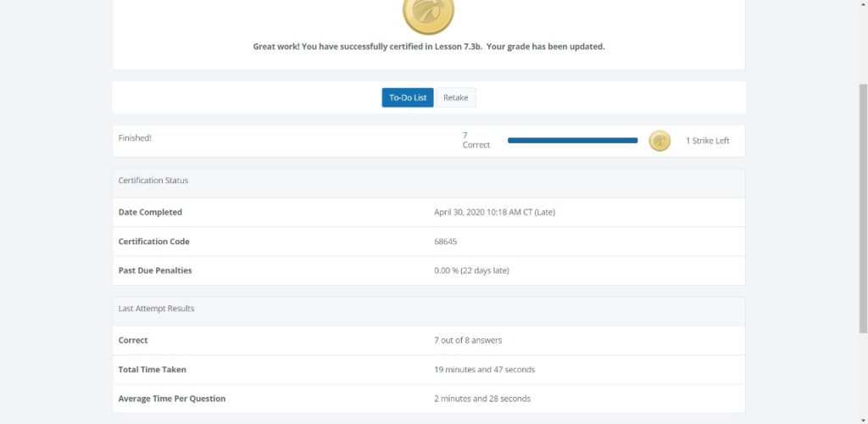Click the scrollbar down arrow
This screenshot has height=424, width=868.
pyautogui.click(x=863, y=420)
